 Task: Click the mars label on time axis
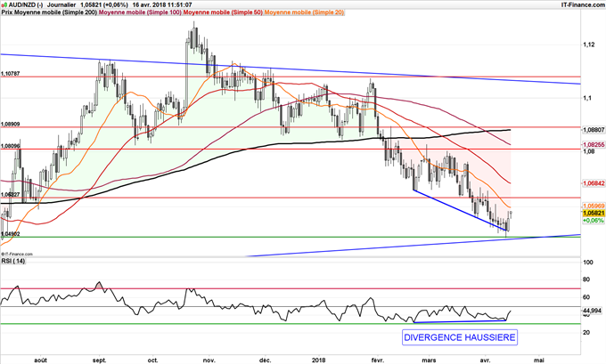coord(430,360)
